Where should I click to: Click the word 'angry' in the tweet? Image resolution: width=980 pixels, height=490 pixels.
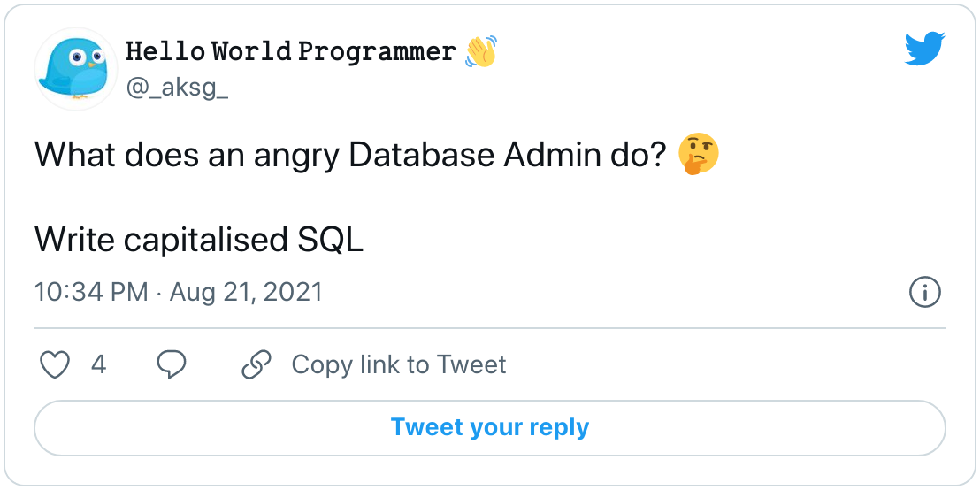297,157
